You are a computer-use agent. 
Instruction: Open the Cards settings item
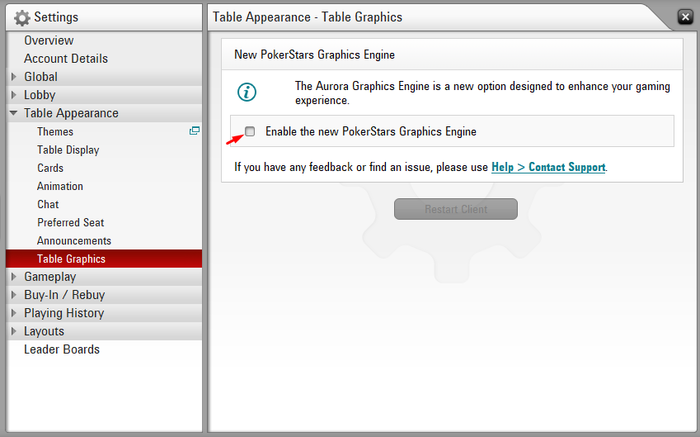coord(50,168)
